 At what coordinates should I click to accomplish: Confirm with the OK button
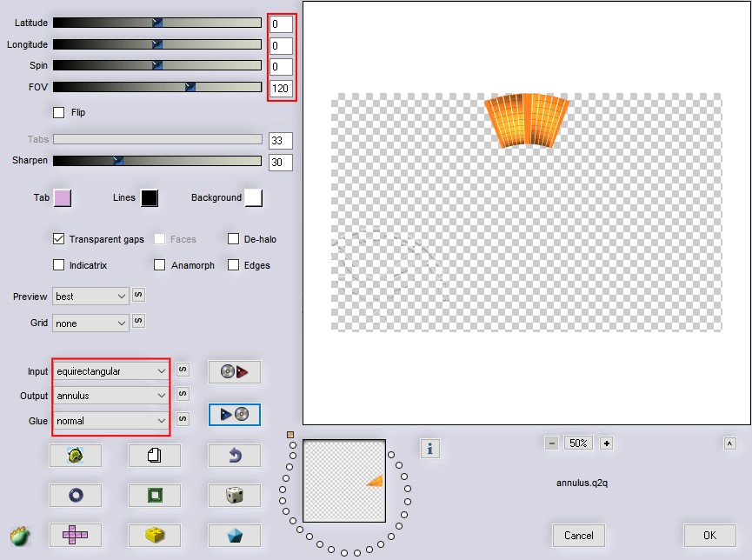709,535
